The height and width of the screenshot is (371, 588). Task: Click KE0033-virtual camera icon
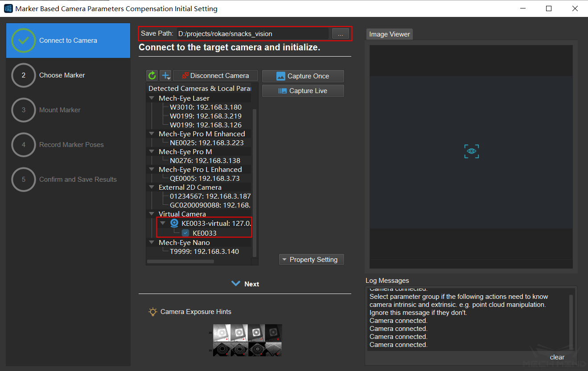click(174, 223)
